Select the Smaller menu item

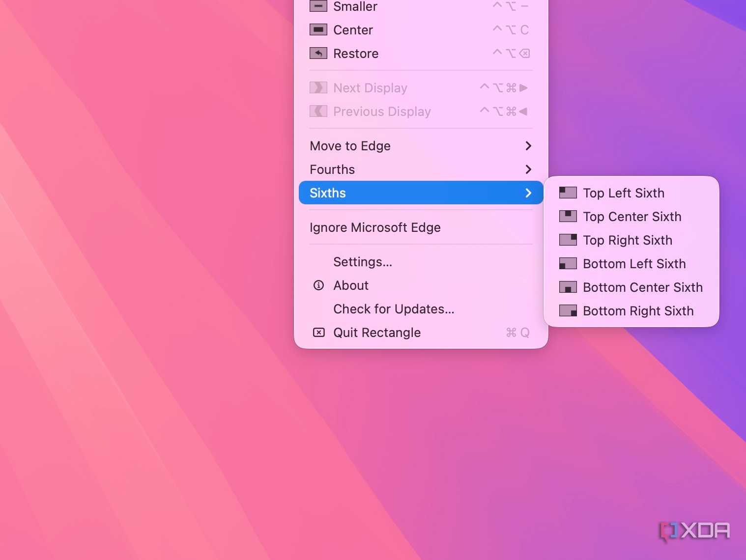(421, 6)
